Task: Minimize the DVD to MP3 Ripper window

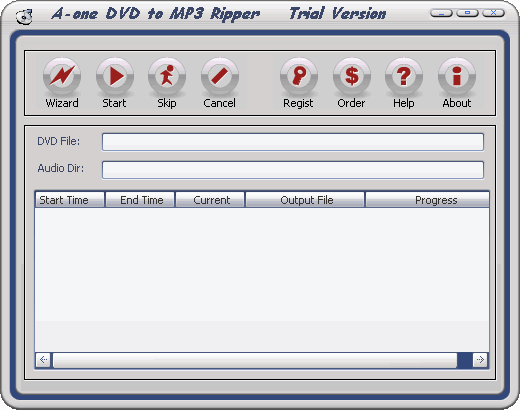Action: (441, 13)
